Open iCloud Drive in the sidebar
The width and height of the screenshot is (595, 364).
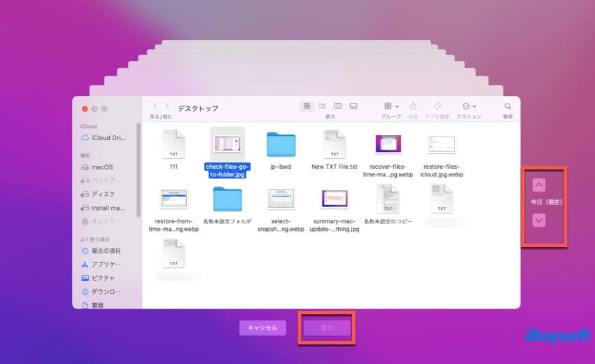[104, 138]
